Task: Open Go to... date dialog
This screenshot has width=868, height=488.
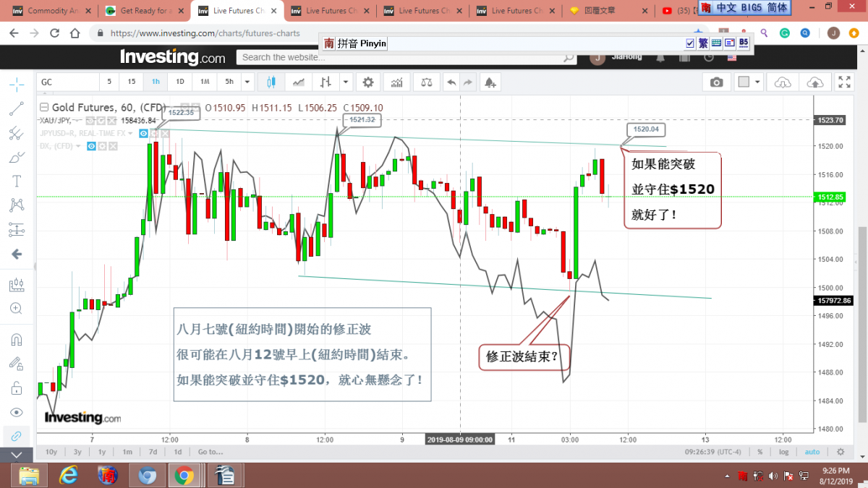Action: [x=210, y=452]
